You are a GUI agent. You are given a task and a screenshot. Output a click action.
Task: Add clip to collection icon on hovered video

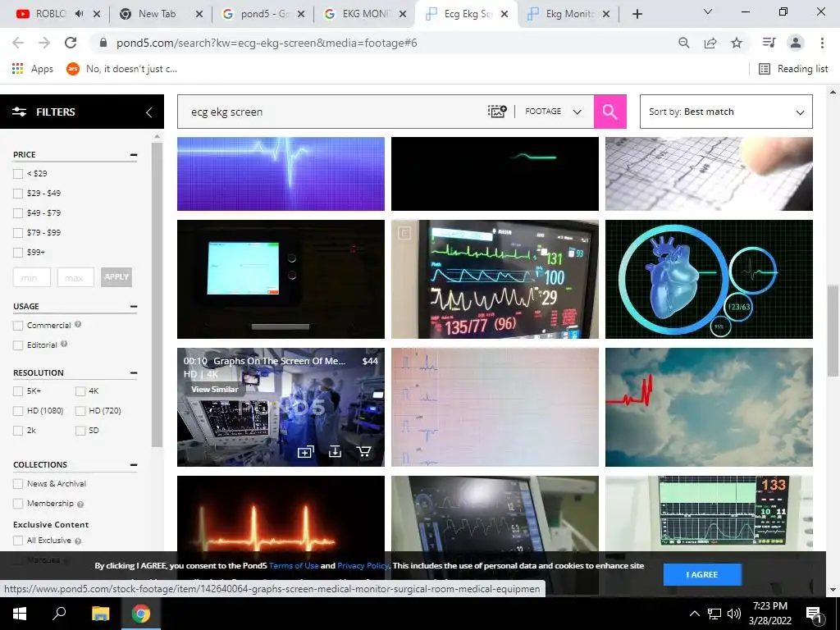coord(305,452)
